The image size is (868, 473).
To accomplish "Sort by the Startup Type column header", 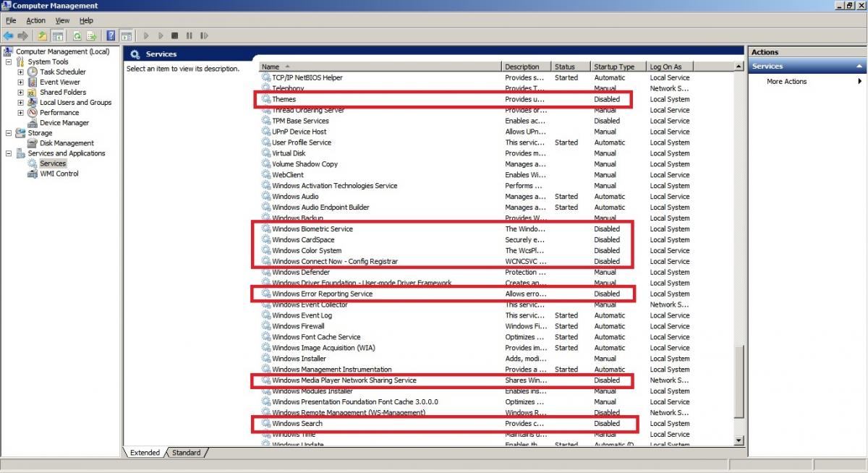I will point(618,67).
